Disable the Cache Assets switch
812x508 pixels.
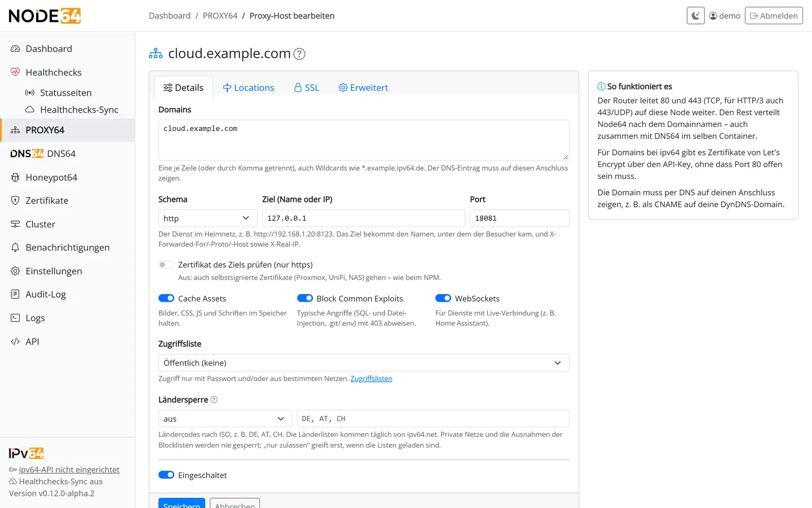(166, 298)
